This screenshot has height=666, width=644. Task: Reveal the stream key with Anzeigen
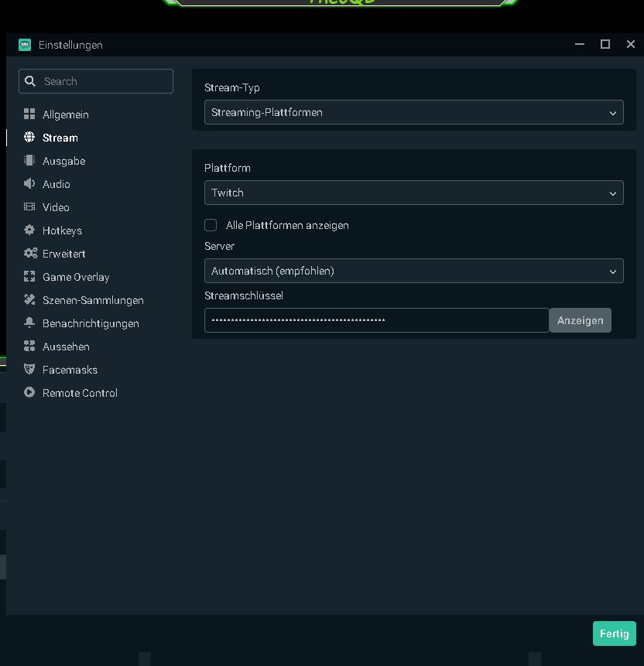point(580,320)
